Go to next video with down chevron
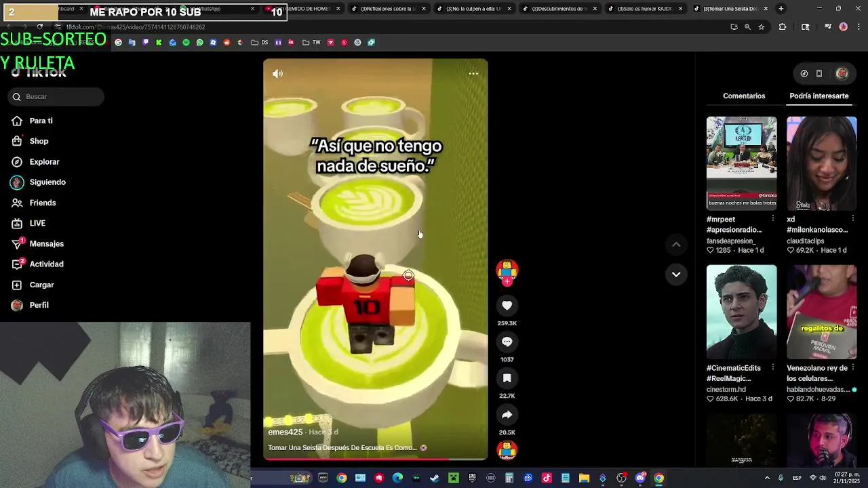The width and height of the screenshot is (868, 488). 676,274
